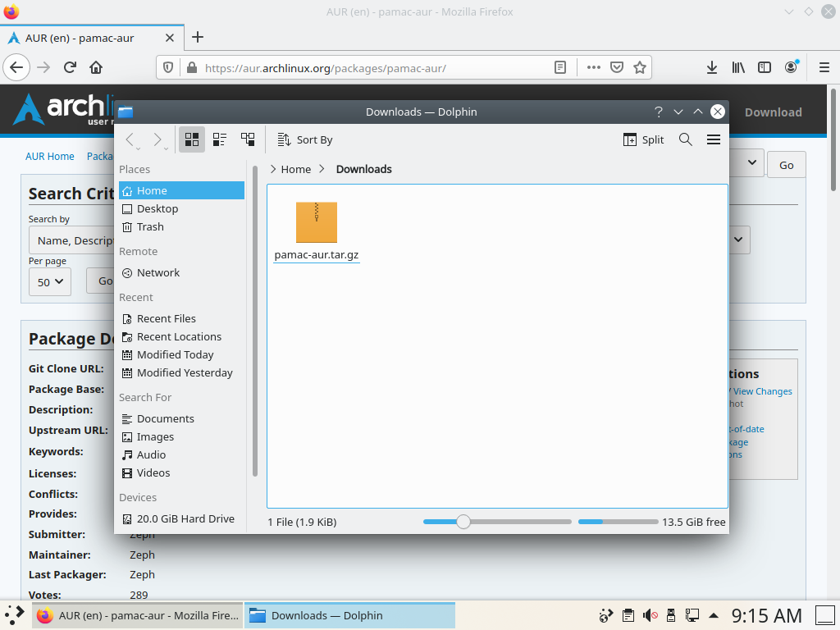Switch to Firefox taskbar entry
The image size is (840, 630).
[138, 615]
